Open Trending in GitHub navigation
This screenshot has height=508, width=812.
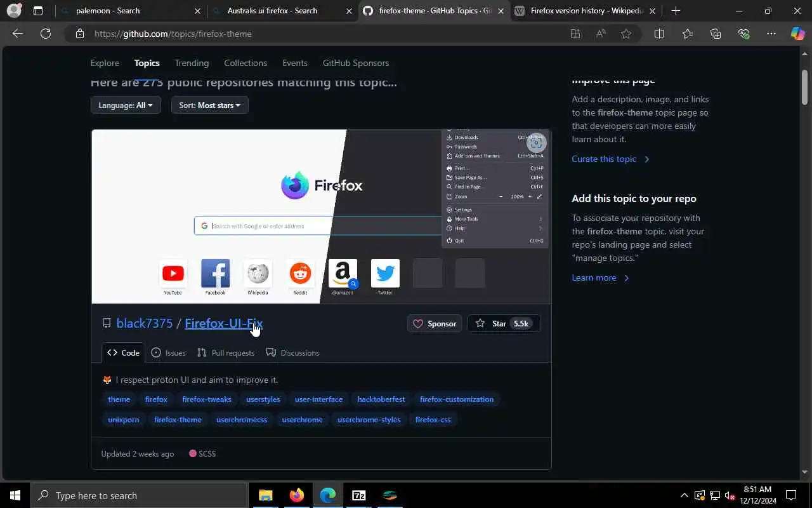(192, 63)
